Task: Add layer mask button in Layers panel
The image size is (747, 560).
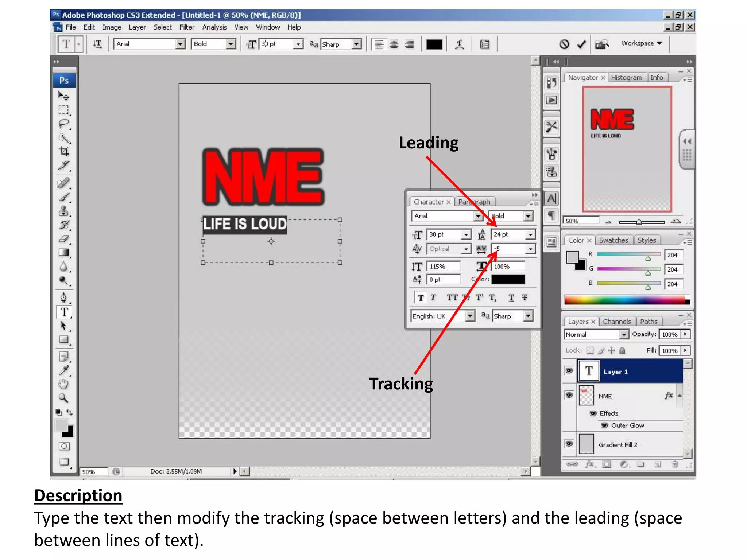Action: click(x=607, y=464)
